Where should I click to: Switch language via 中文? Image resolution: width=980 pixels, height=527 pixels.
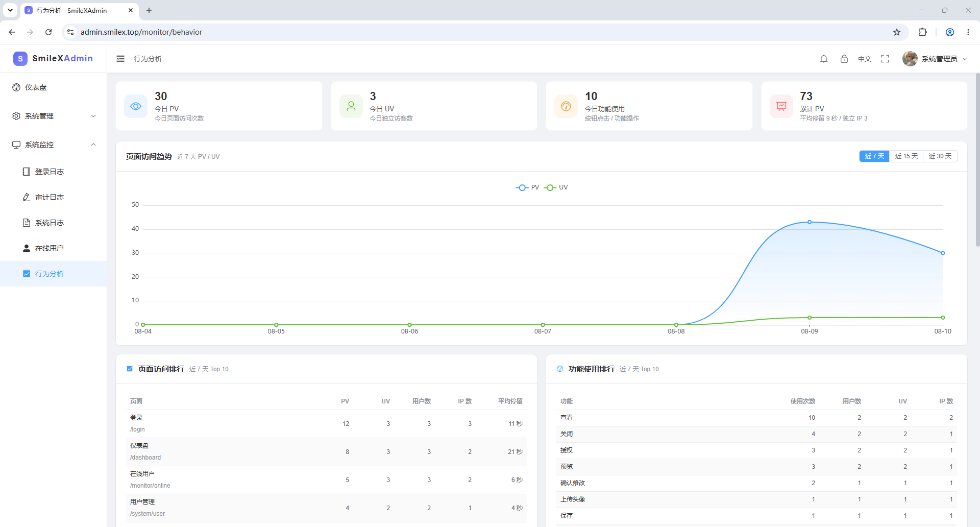pyautogui.click(x=865, y=59)
